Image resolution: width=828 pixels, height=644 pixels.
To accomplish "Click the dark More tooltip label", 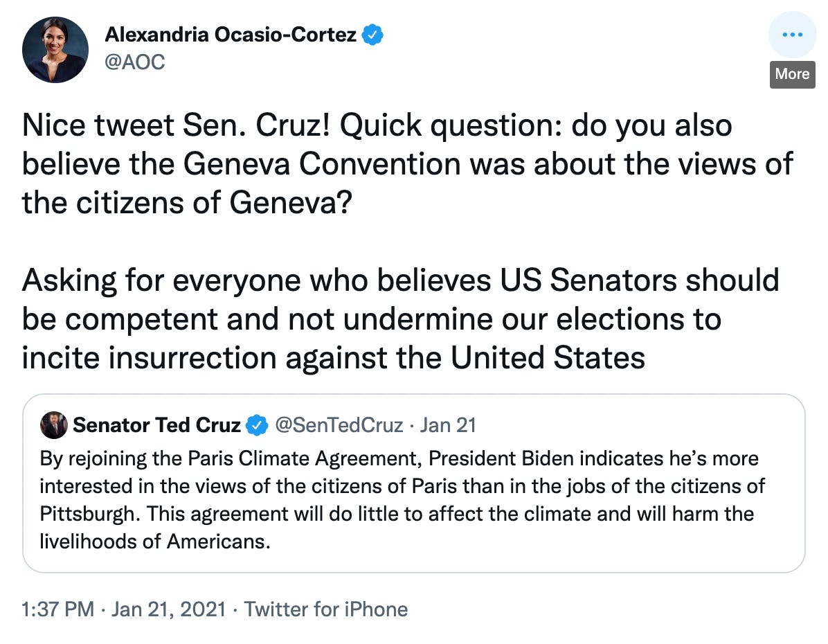I will tap(792, 74).
